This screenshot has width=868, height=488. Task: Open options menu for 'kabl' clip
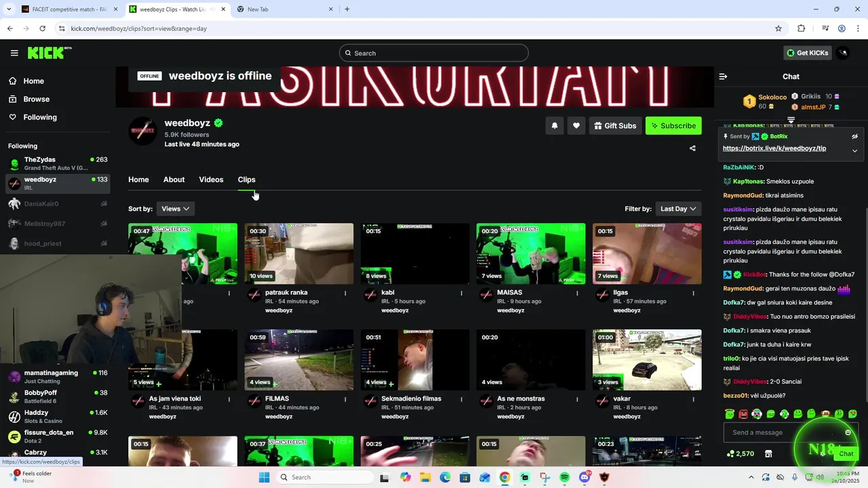point(461,293)
